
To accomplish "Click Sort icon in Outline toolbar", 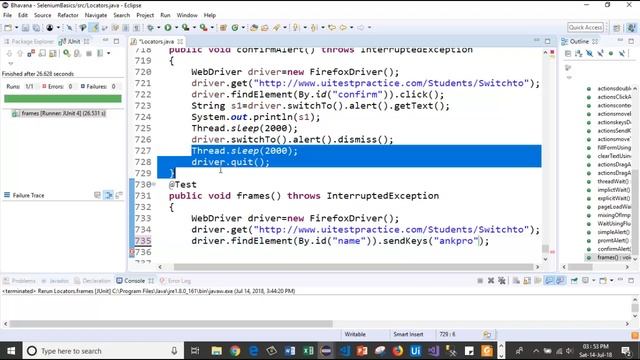I will [x=578, y=54].
